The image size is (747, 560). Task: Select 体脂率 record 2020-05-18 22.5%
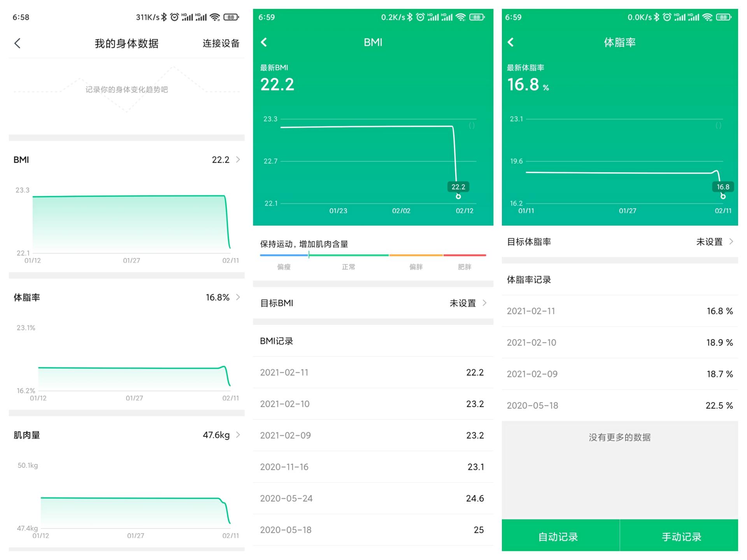pyautogui.click(x=619, y=405)
